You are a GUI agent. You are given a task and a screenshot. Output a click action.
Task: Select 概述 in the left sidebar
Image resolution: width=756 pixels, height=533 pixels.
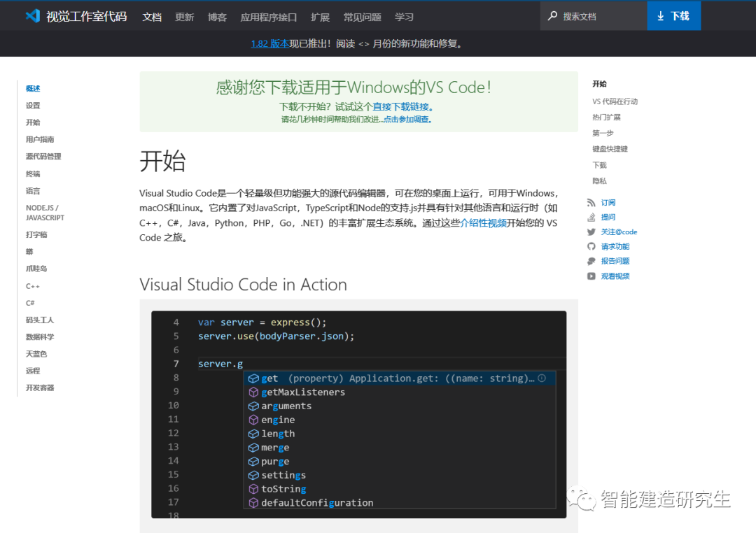coord(33,89)
